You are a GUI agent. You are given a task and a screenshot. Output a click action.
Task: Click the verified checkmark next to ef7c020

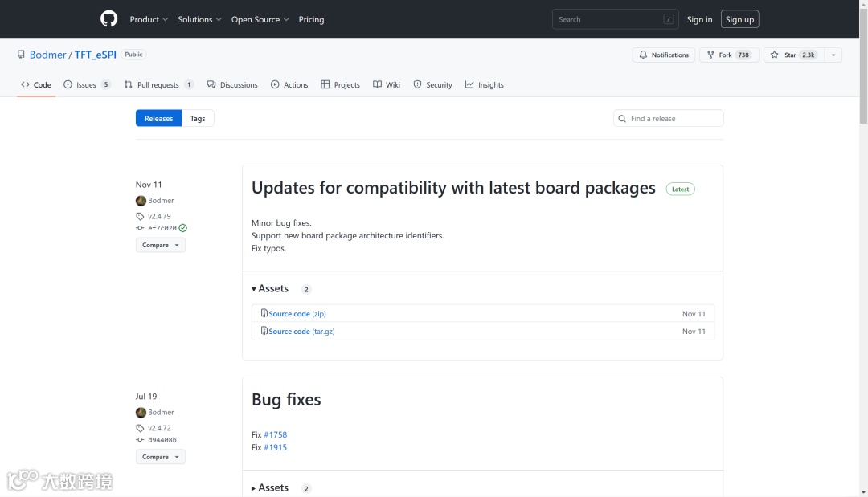tap(183, 228)
